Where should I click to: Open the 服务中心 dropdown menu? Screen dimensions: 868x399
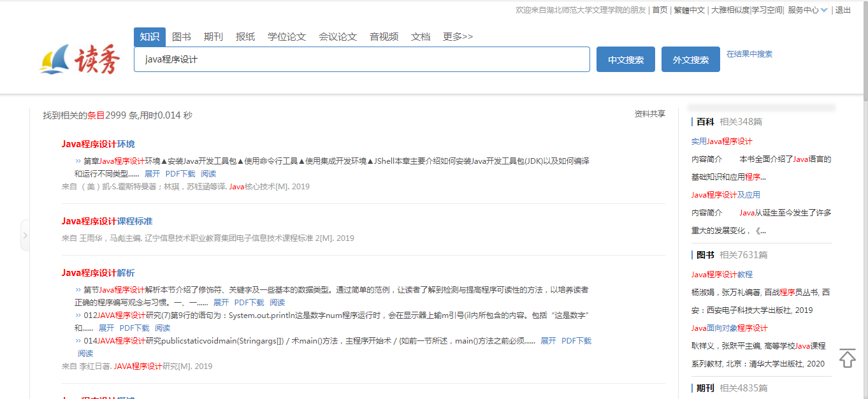807,10
